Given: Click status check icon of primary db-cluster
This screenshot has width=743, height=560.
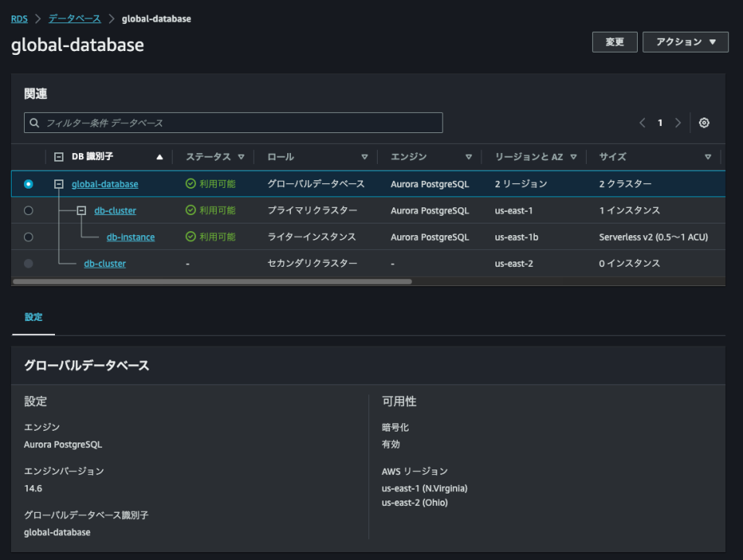Looking at the screenshot, I should [190, 210].
